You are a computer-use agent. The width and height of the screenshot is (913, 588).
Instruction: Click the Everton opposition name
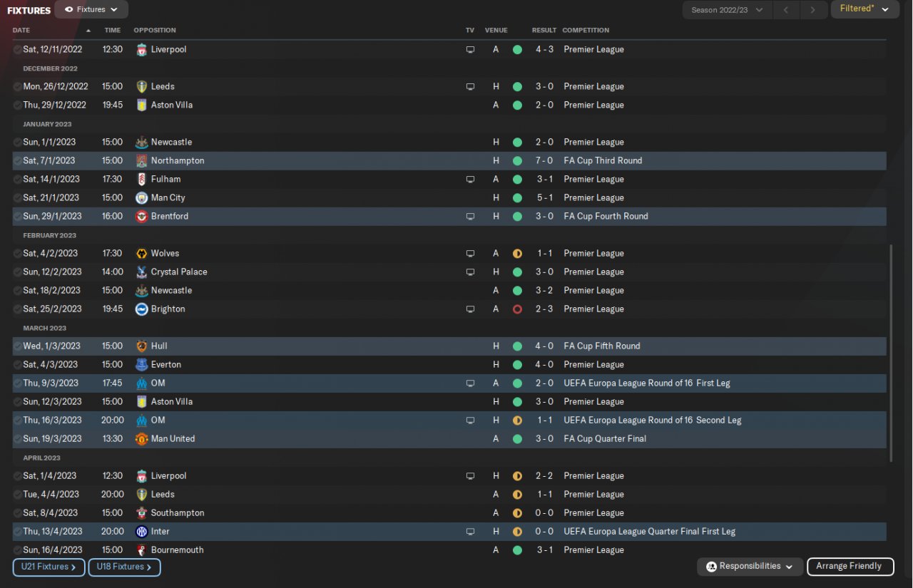pos(166,365)
